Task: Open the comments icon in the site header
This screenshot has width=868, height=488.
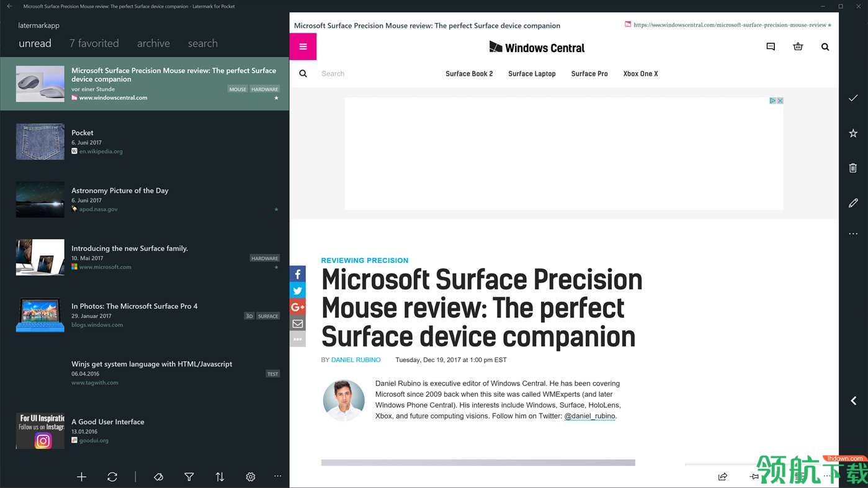Action: coord(771,47)
